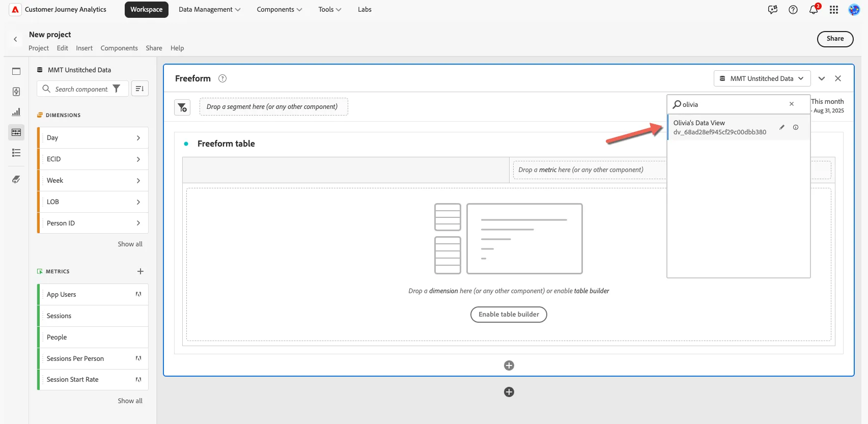Image resolution: width=868 pixels, height=424 pixels.
Task: Click Enable table builder button
Action: pyautogui.click(x=509, y=315)
